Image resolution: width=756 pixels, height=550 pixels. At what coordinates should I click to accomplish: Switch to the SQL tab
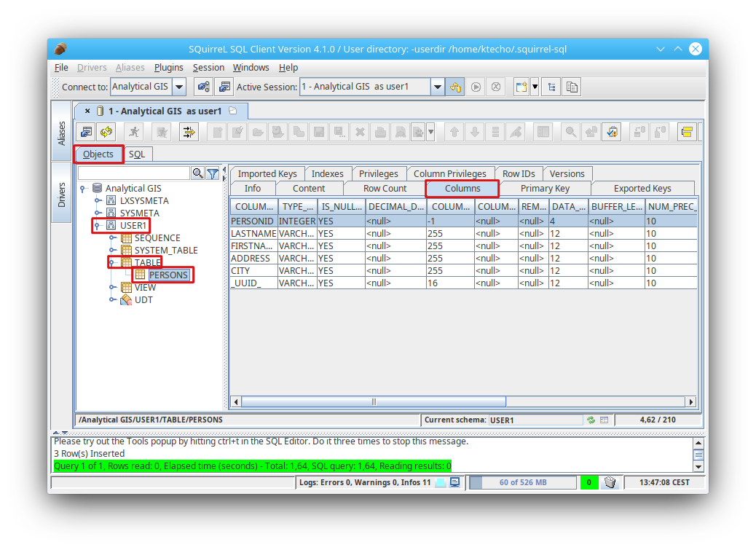click(137, 154)
